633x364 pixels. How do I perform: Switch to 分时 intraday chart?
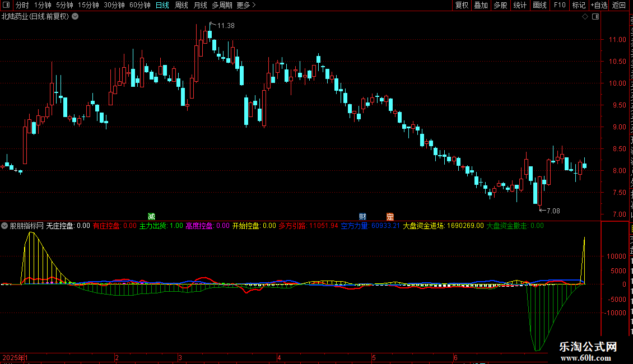[22, 5]
